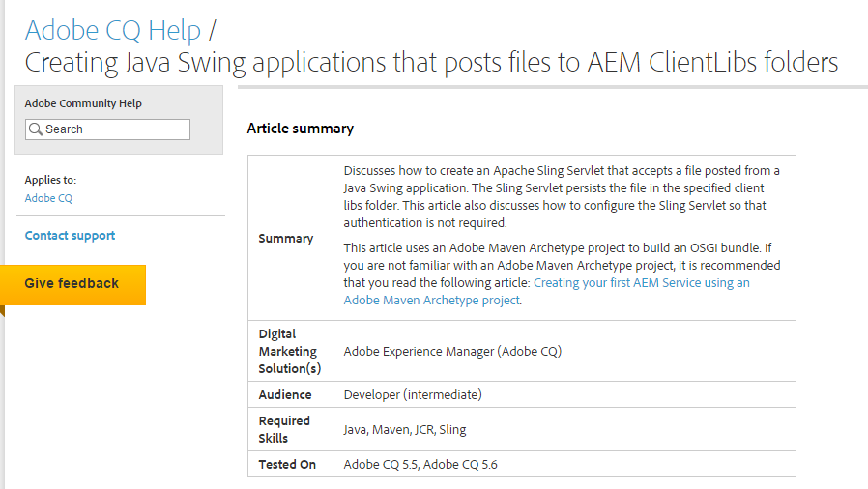Image resolution: width=868 pixels, height=489 pixels.
Task: Follow the Adobe Maven Archetype project link
Action: 432,300
